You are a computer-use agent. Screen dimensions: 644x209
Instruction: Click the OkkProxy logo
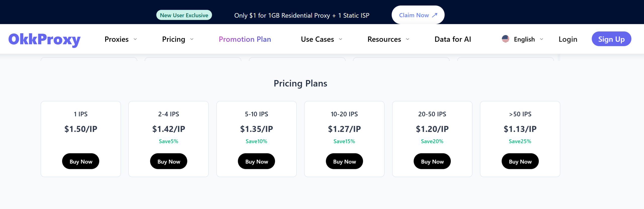point(44,39)
